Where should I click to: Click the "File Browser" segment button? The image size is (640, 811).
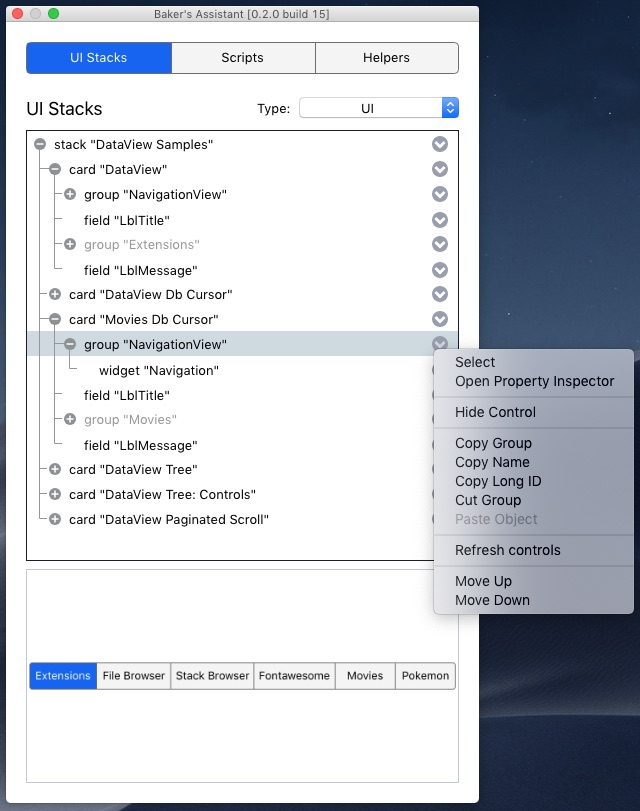click(x=133, y=676)
